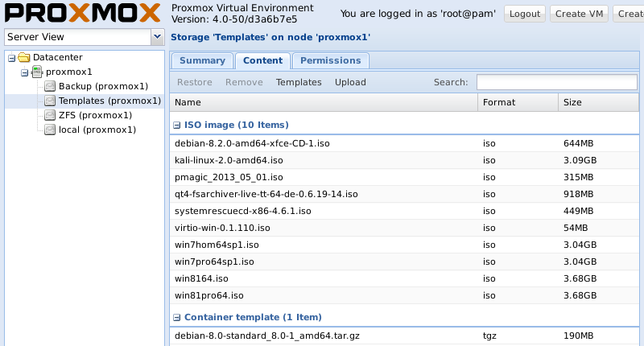Collapse the Container template group
Viewport: 644px width, 346px height.
[177, 317]
